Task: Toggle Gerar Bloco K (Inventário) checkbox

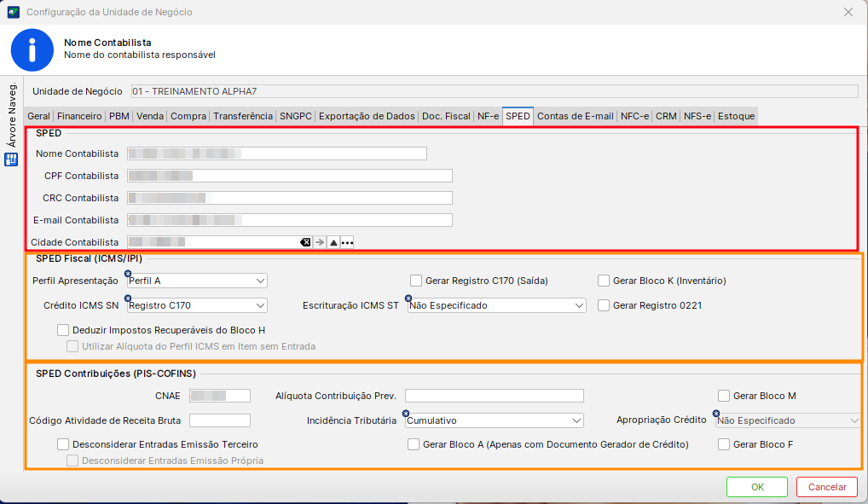Action: pos(604,281)
